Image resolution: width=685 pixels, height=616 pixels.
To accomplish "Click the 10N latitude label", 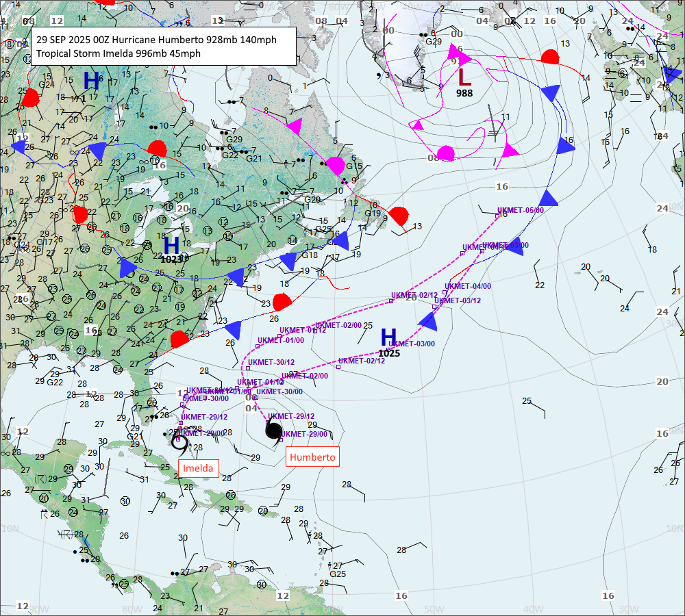I will [x=10, y=528].
